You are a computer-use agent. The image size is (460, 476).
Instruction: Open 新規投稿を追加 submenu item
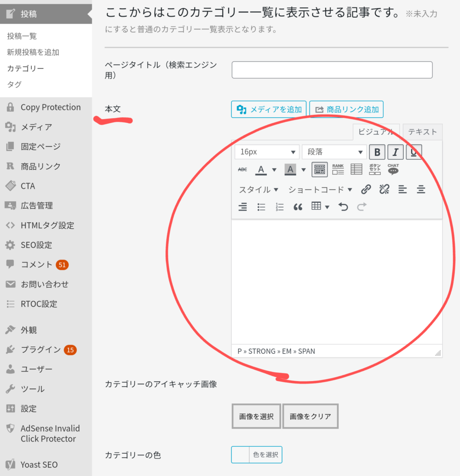pos(33,52)
